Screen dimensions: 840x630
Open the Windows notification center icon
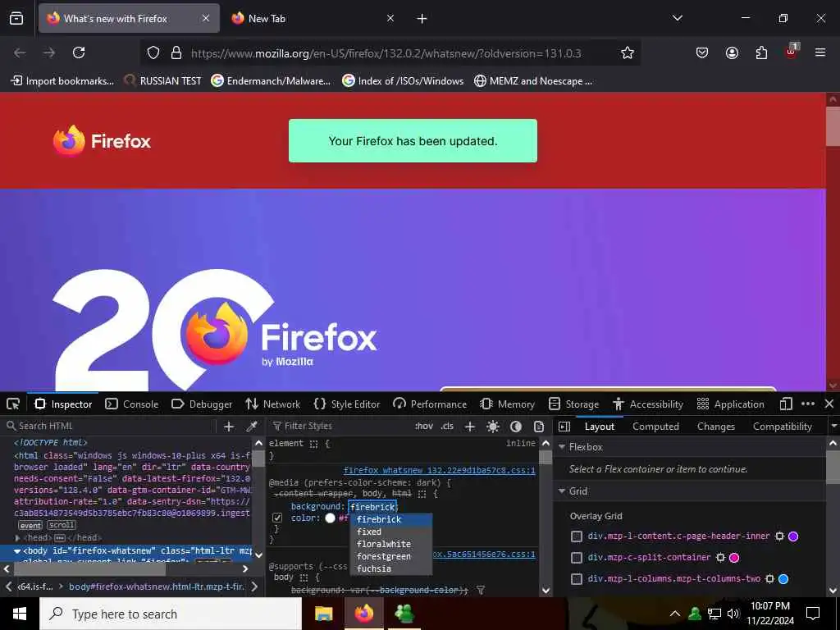click(813, 614)
